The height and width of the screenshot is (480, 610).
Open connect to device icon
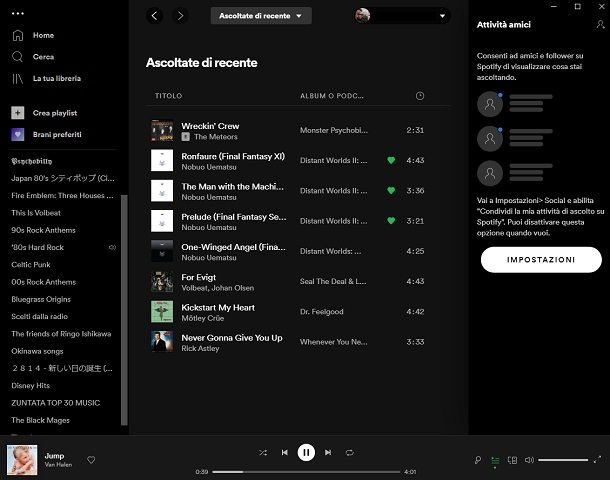point(512,460)
